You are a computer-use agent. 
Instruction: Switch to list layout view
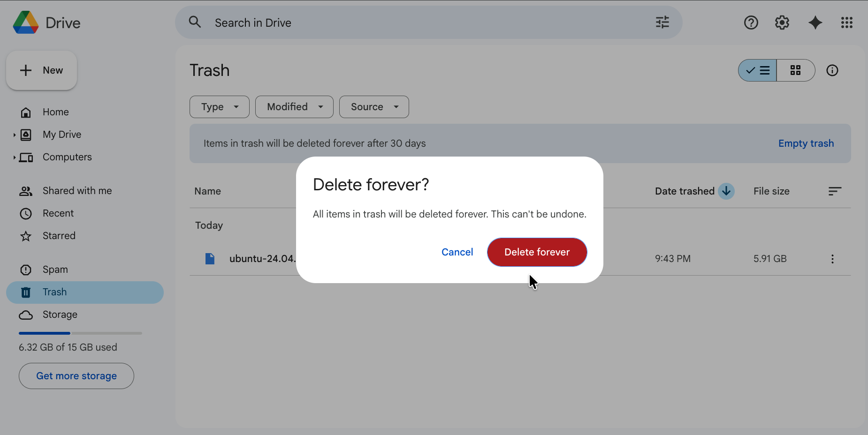[757, 70]
